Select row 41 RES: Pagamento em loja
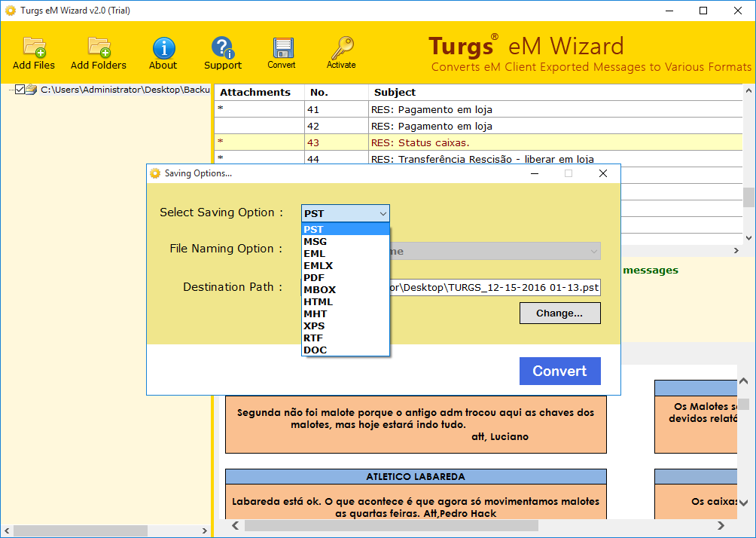This screenshot has height=538, width=756. 478,109
